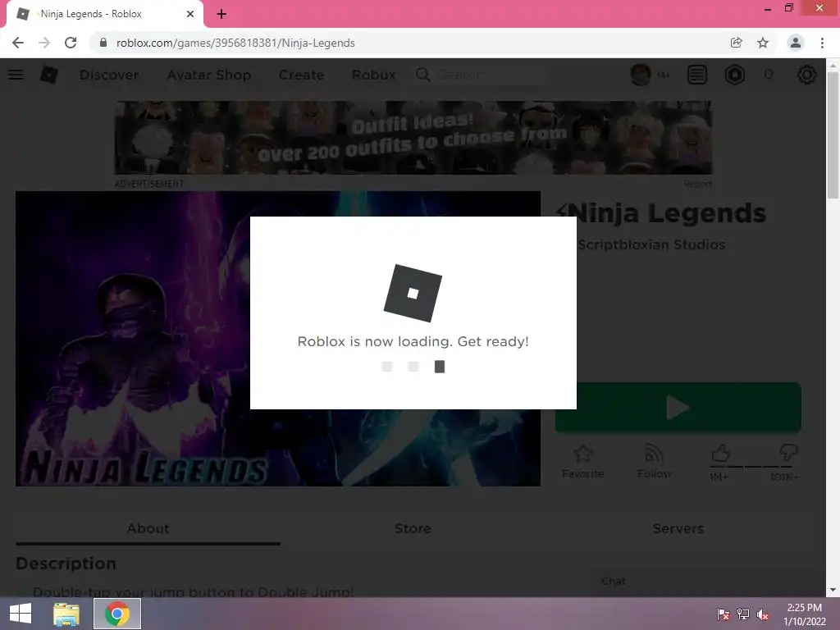This screenshot has height=630, width=840.
Task: Open the user avatar profile icon
Action: tap(641, 75)
